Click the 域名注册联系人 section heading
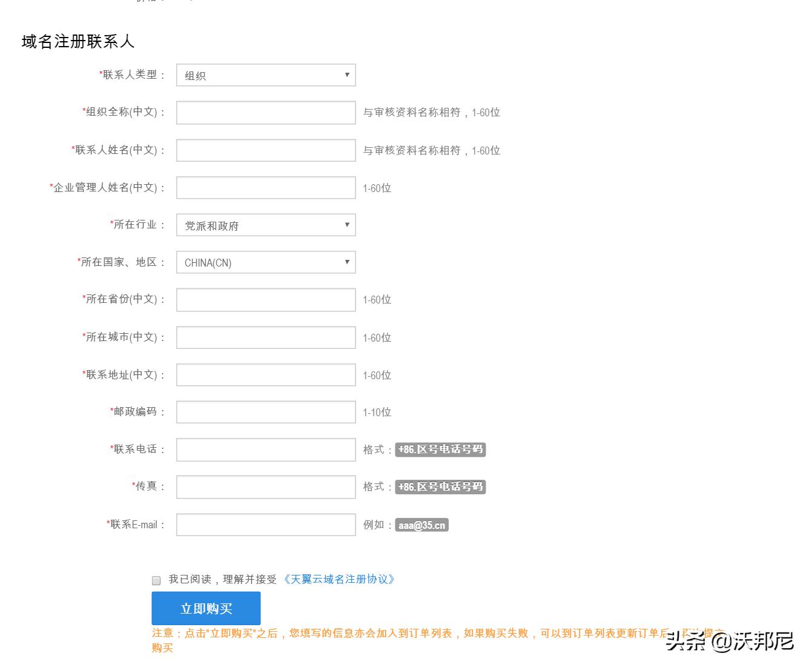 [78, 42]
